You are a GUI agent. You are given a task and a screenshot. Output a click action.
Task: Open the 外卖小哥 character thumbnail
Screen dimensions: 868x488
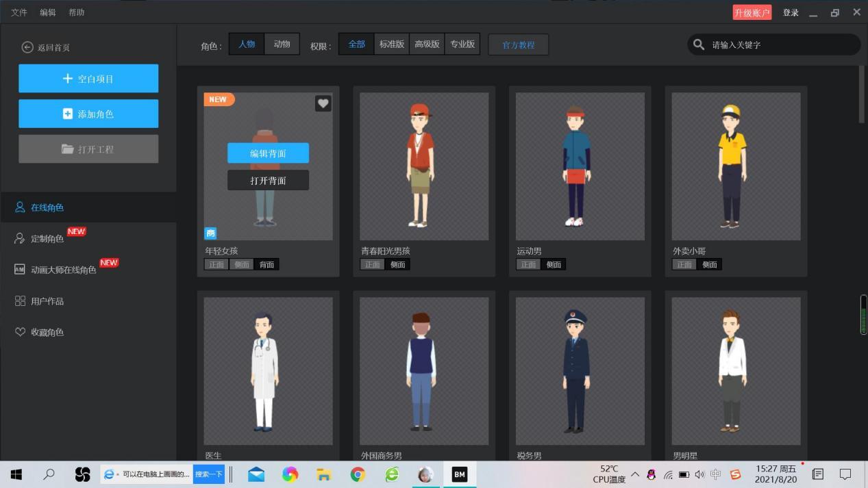[x=736, y=166]
